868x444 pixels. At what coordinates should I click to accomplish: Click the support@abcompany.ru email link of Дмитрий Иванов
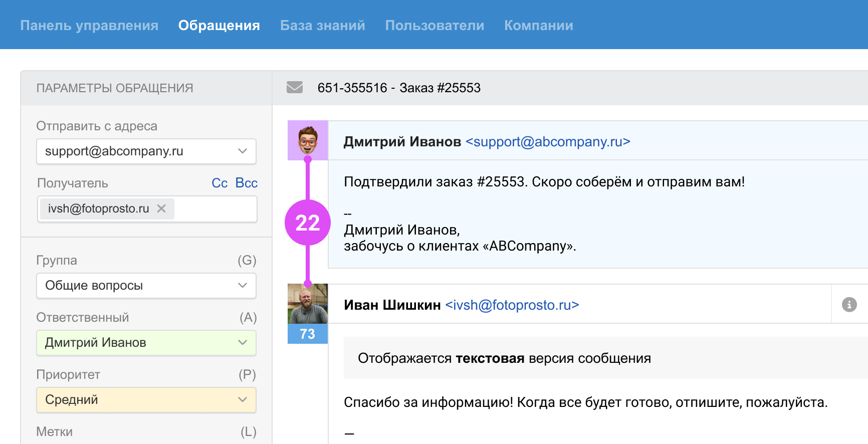coord(548,142)
